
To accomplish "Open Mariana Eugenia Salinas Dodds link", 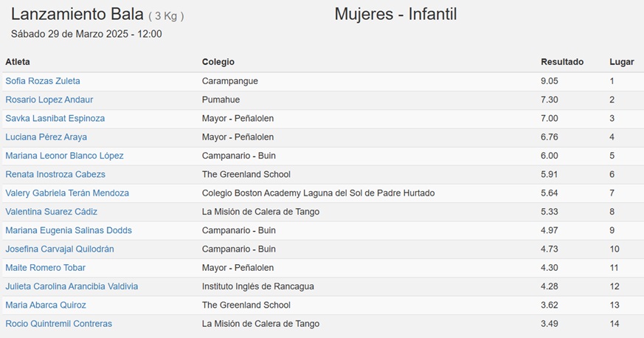I will coord(69,230).
